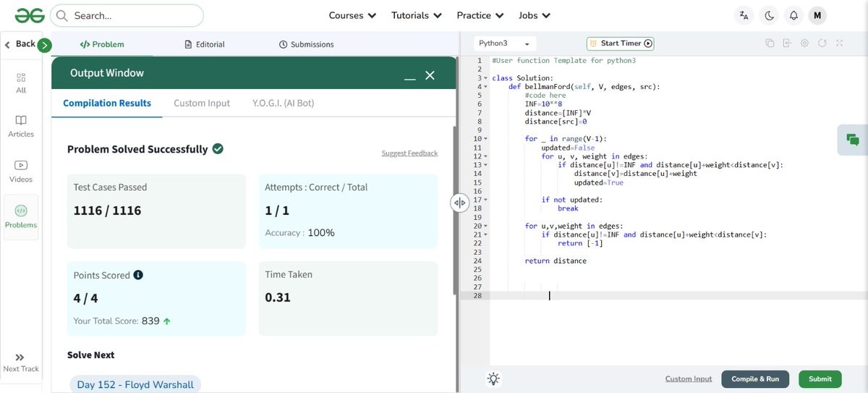Screen dimensions: 868x393
Task: Click the 'Problem Solved Successfully' heading
Action: tap(137, 149)
